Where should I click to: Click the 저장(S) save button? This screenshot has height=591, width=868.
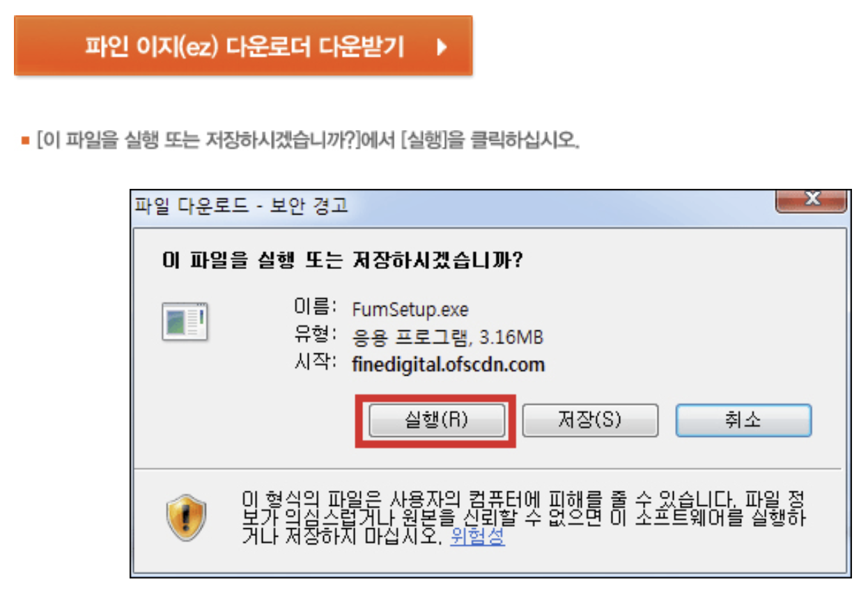pos(589,420)
